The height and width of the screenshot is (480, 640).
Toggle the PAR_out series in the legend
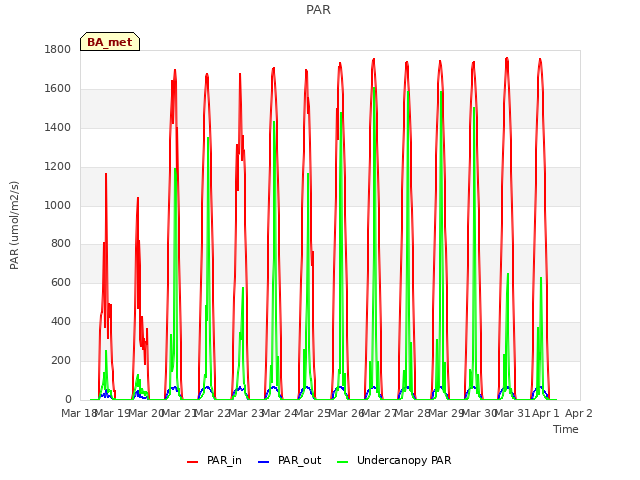290,460
